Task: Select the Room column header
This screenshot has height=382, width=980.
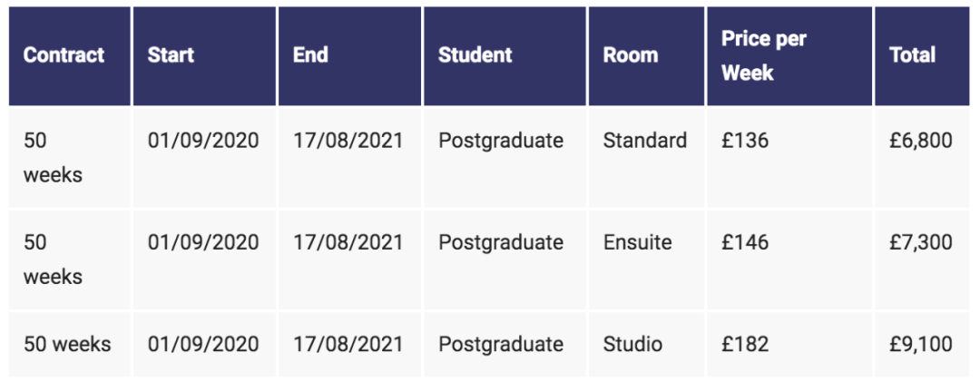Action: pos(631,55)
